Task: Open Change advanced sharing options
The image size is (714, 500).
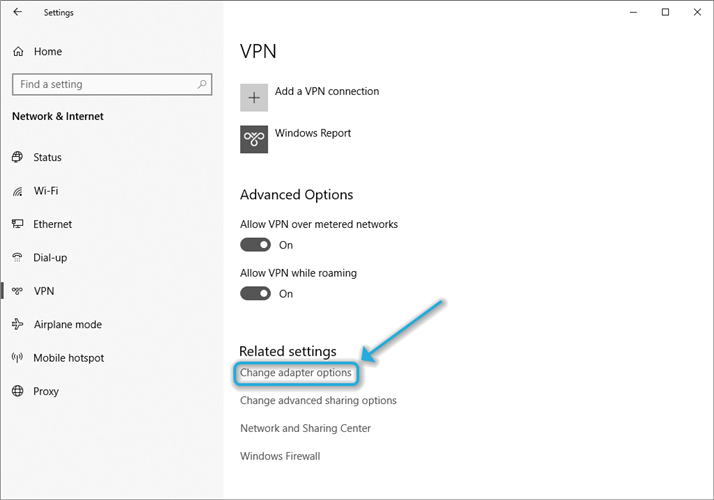Action: (x=318, y=400)
